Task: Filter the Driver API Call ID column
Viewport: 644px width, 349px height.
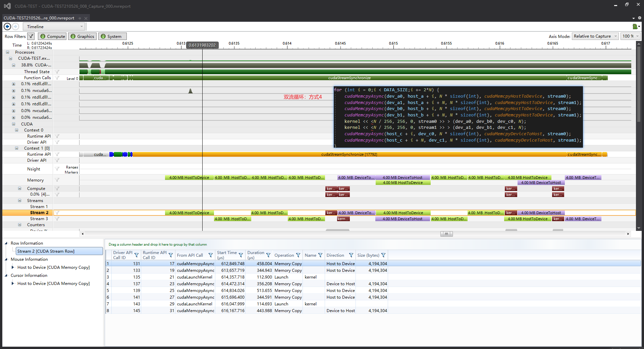Action: point(137,255)
